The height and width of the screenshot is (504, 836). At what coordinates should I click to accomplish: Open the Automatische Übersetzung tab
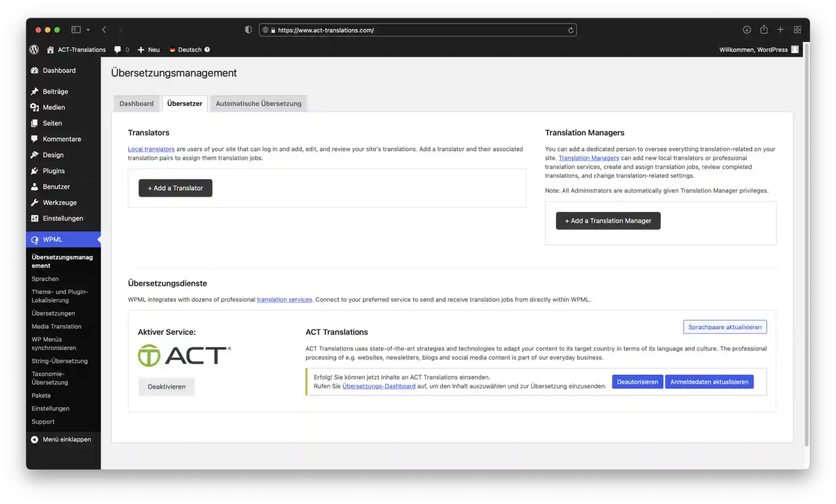click(x=259, y=104)
